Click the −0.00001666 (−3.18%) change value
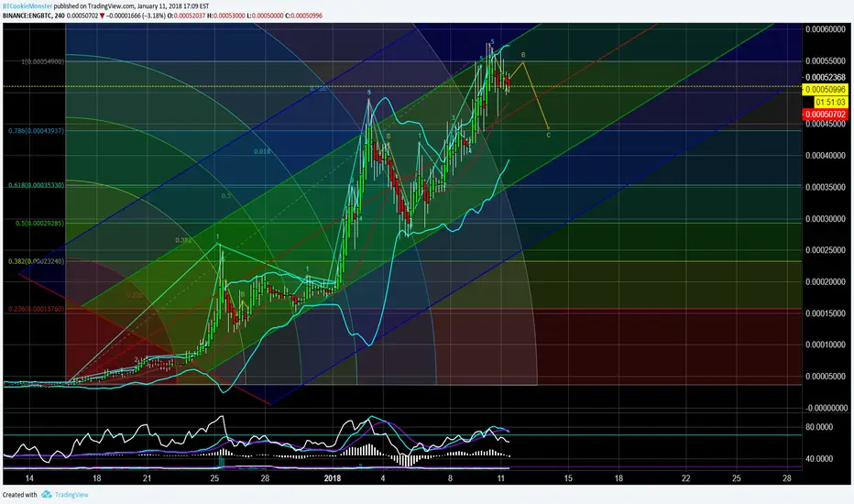The height and width of the screenshot is (504, 854). [x=136, y=16]
